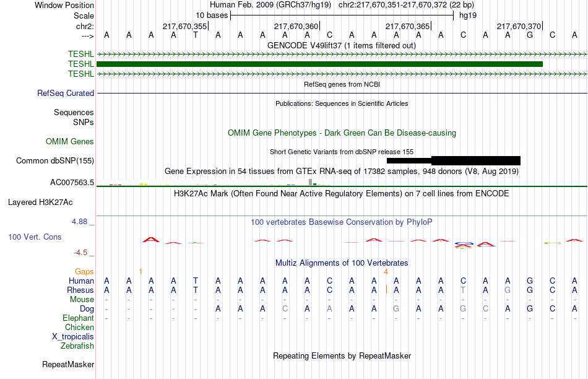Open Repeating Elements by RepeatMasker title
This screenshot has height=379, width=588.
342,355
